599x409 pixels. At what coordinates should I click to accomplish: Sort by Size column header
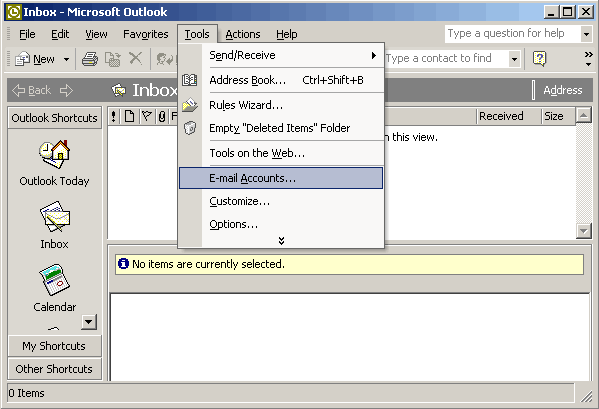tap(558, 116)
